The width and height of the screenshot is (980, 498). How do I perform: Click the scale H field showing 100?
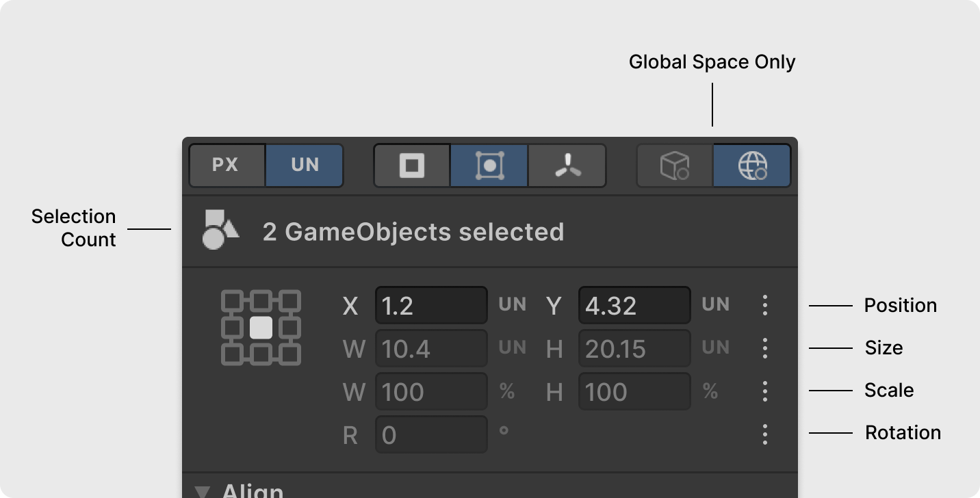(634, 391)
